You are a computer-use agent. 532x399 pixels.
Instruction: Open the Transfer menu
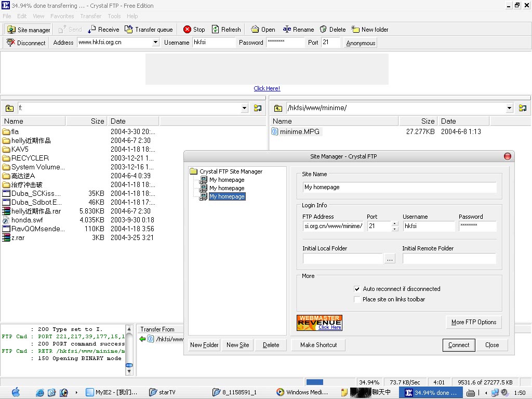click(90, 16)
